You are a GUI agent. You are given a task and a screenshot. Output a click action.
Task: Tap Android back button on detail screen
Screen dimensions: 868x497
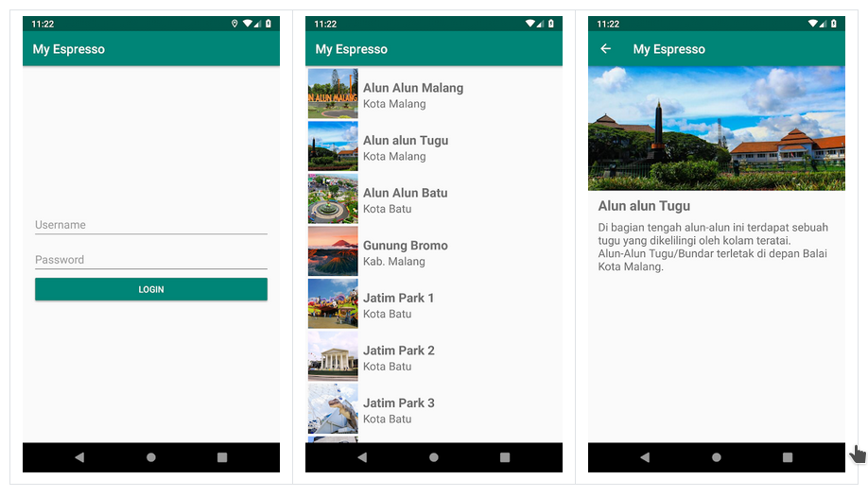tap(645, 457)
